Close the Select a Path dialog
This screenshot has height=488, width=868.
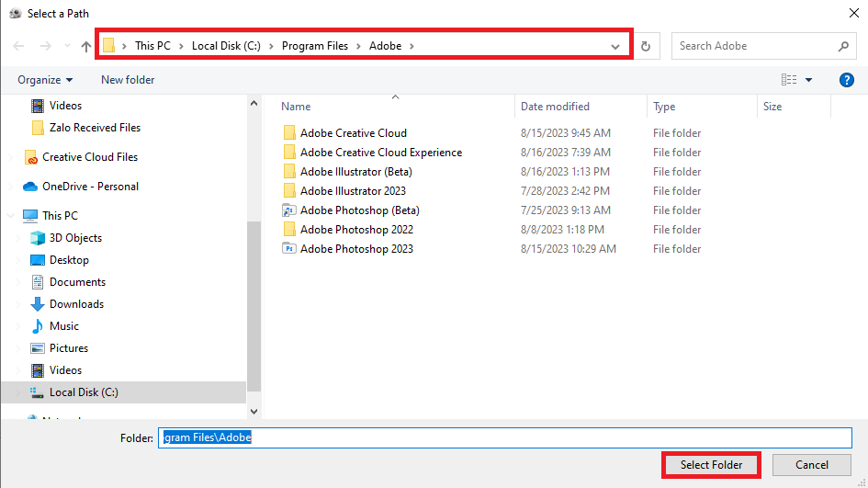click(854, 13)
